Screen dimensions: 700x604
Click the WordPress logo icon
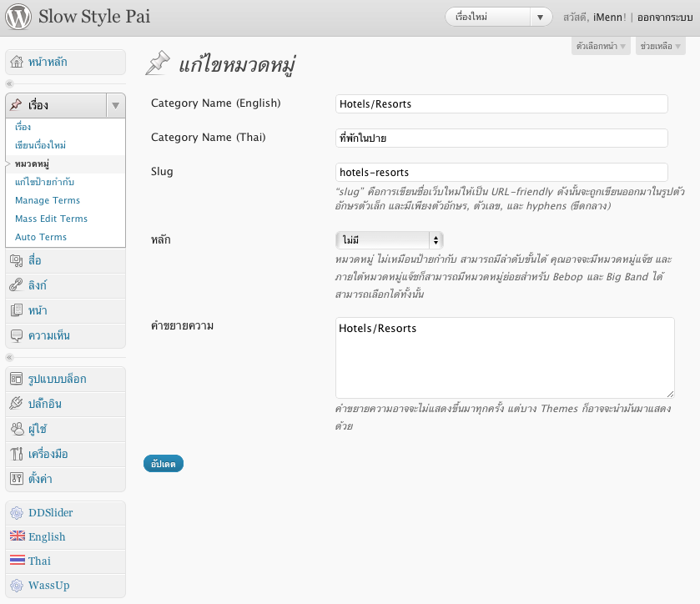(18, 17)
